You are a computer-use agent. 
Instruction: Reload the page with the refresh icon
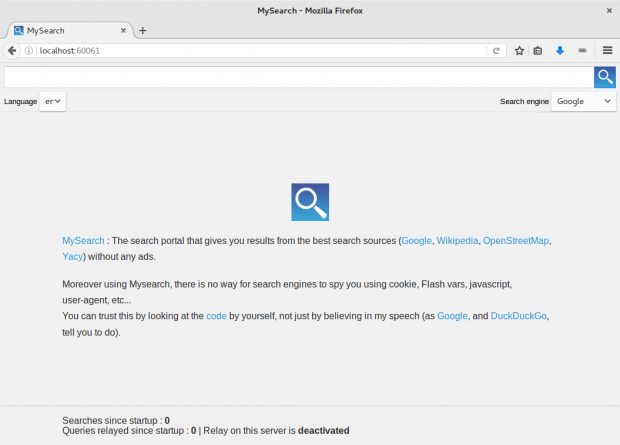click(496, 51)
